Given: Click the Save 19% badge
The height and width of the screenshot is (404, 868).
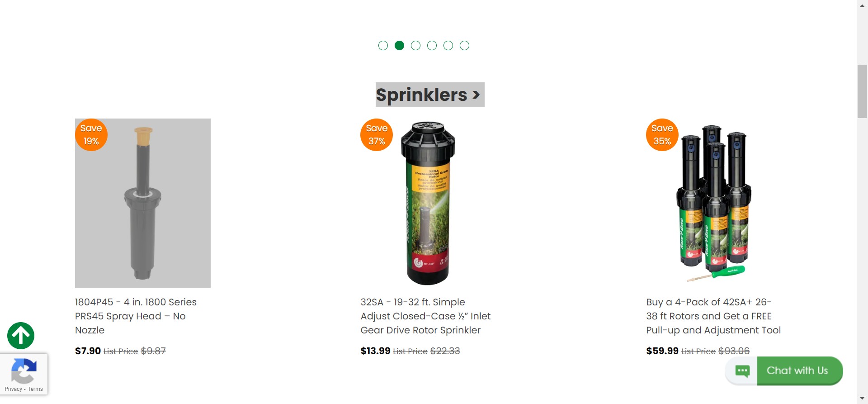Looking at the screenshot, I should [x=91, y=135].
